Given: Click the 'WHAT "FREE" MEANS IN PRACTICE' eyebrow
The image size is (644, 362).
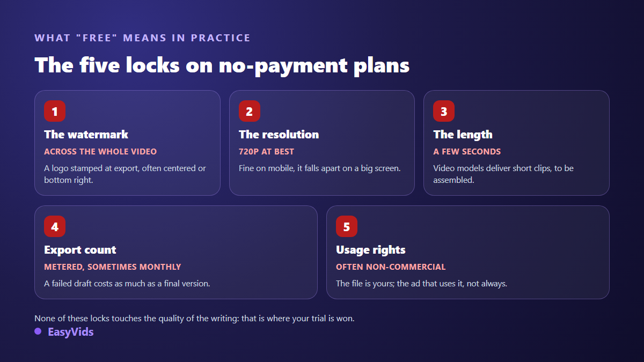Looking at the screenshot, I should tap(143, 38).
